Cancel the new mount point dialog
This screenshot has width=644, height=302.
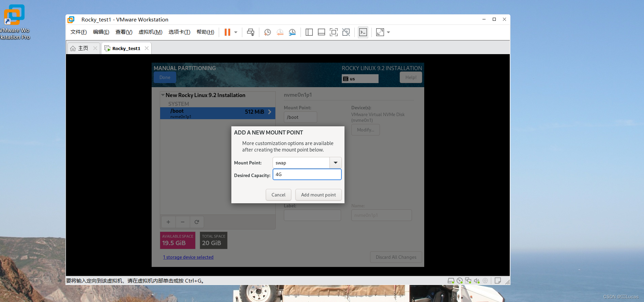[x=278, y=195]
